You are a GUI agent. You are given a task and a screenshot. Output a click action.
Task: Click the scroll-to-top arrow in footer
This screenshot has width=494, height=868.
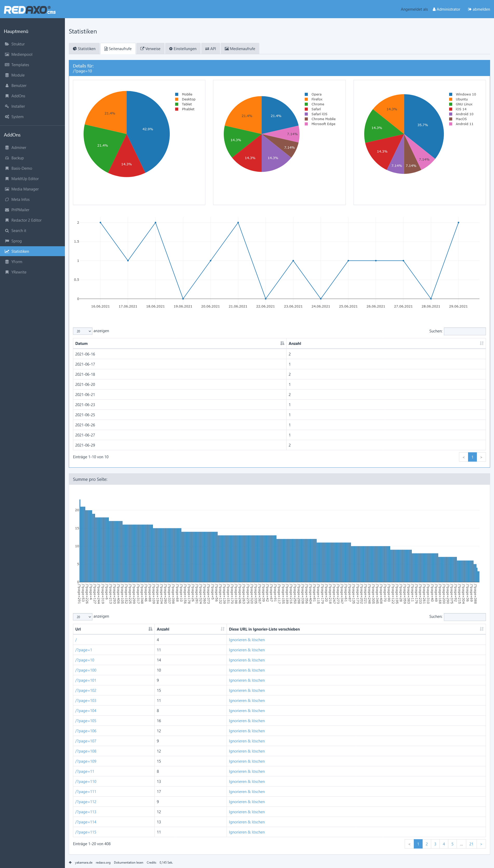coord(70,863)
